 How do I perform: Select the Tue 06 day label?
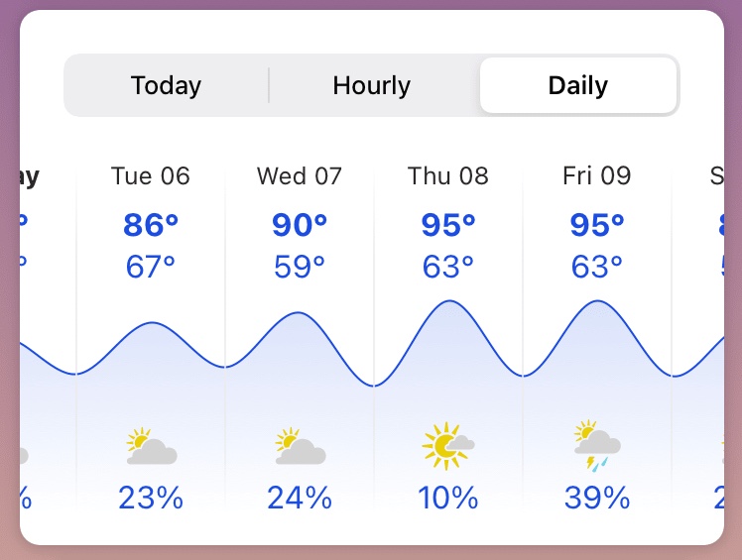(x=151, y=176)
